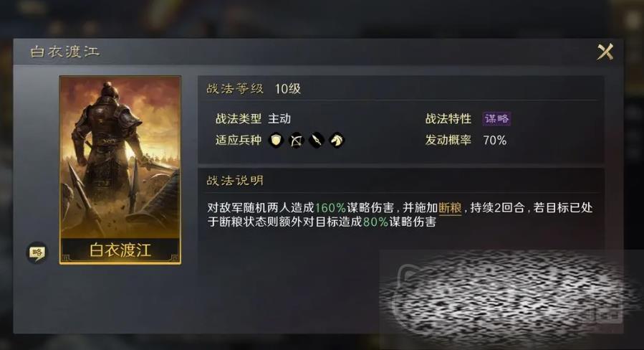Select the 战法等级 section header

[x=234, y=88]
